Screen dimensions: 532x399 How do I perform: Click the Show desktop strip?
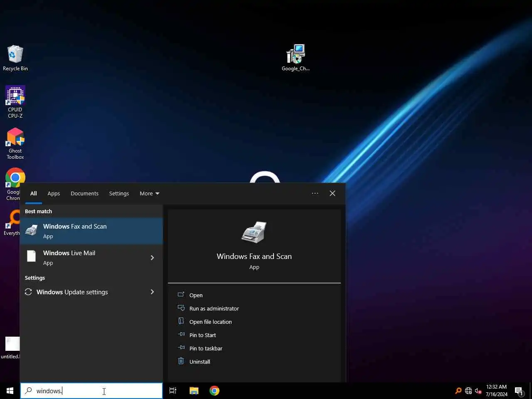pyautogui.click(x=531, y=391)
